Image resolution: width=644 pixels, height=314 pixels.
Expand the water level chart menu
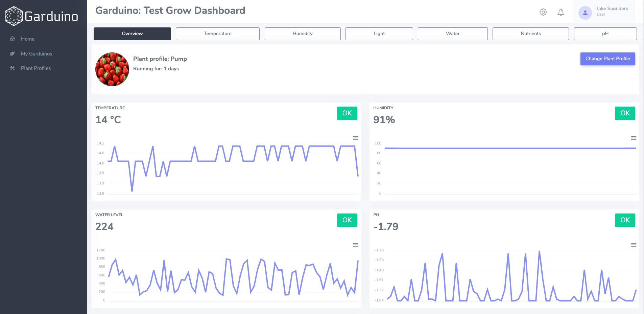(355, 245)
